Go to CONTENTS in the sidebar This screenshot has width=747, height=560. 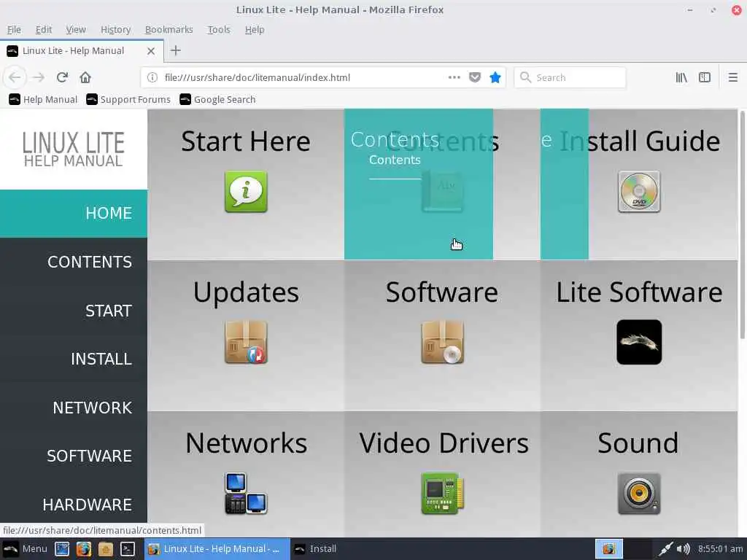74,262
